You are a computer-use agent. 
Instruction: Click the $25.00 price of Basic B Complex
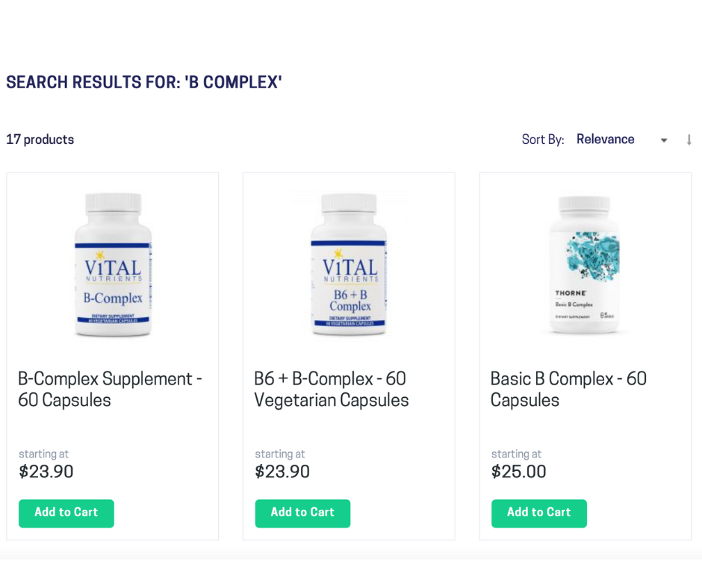click(x=518, y=472)
